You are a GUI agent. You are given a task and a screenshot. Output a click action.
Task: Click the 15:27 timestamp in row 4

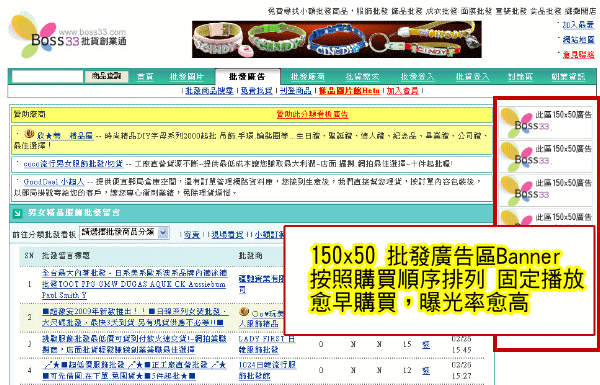pos(461,376)
